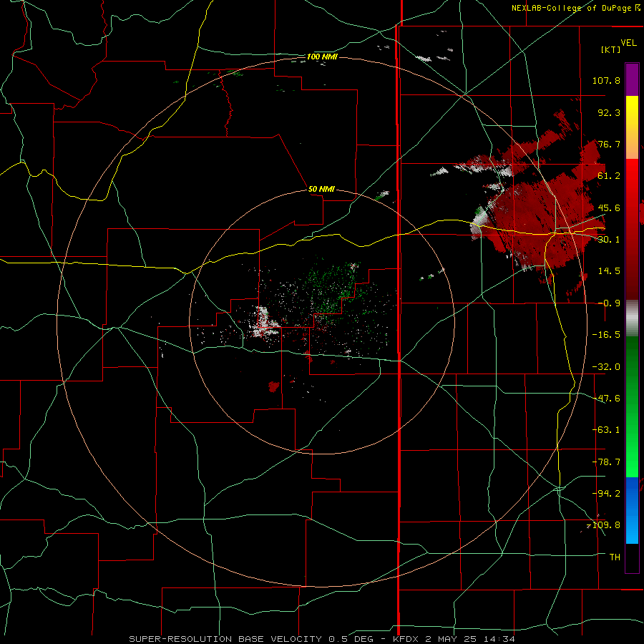The width and height of the screenshot is (644, 644).
Task: Click the -78.7 velocity scale value
Action: coord(606,462)
